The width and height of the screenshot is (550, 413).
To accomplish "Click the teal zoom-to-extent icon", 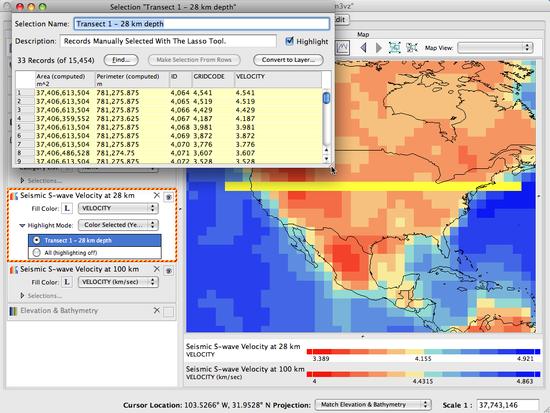I will (x=395, y=48).
